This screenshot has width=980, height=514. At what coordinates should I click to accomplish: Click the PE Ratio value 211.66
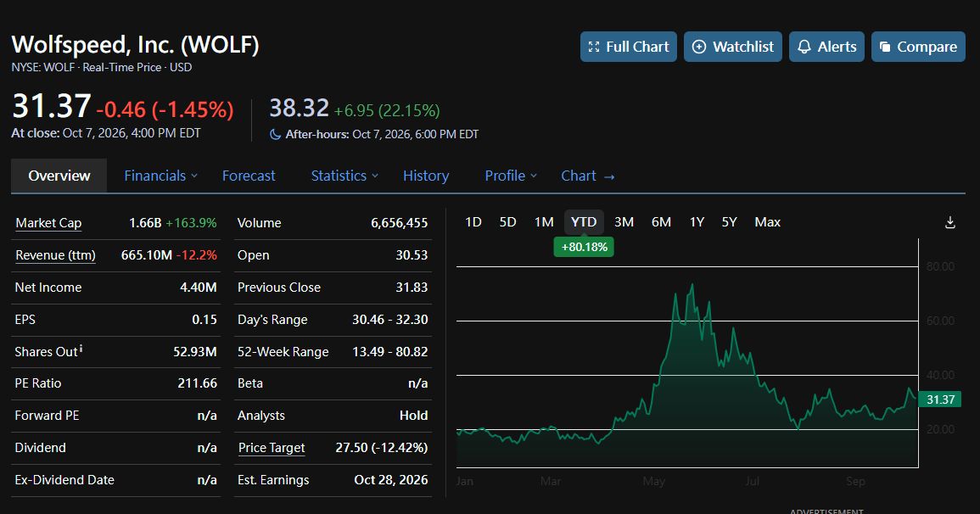pyautogui.click(x=198, y=383)
